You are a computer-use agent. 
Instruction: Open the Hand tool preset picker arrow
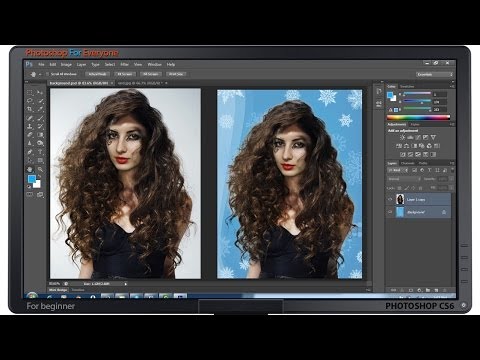click(x=40, y=74)
